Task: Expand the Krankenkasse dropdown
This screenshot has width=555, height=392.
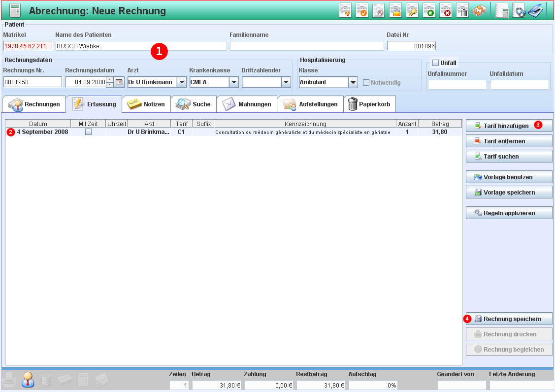Action: 234,82
